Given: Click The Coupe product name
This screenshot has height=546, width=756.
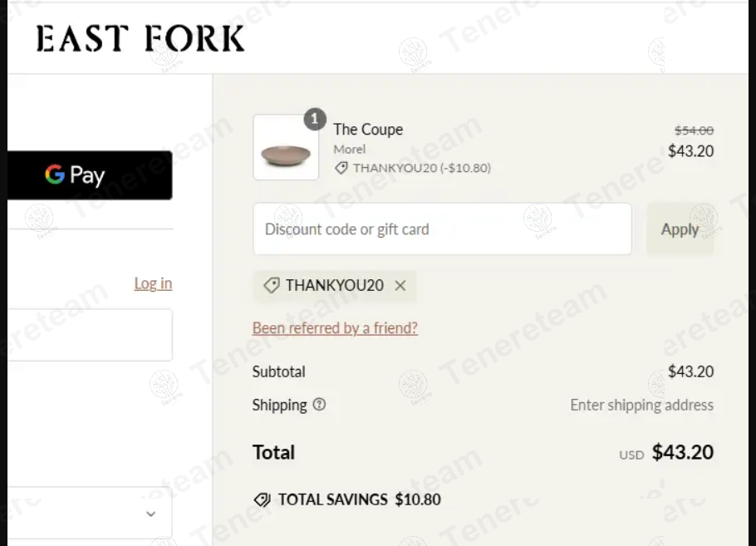Looking at the screenshot, I should 368,130.
